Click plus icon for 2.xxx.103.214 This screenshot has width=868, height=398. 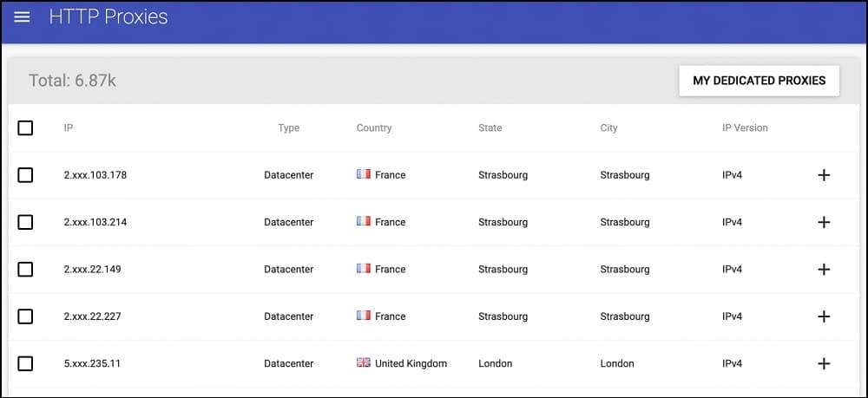point(824,222)
